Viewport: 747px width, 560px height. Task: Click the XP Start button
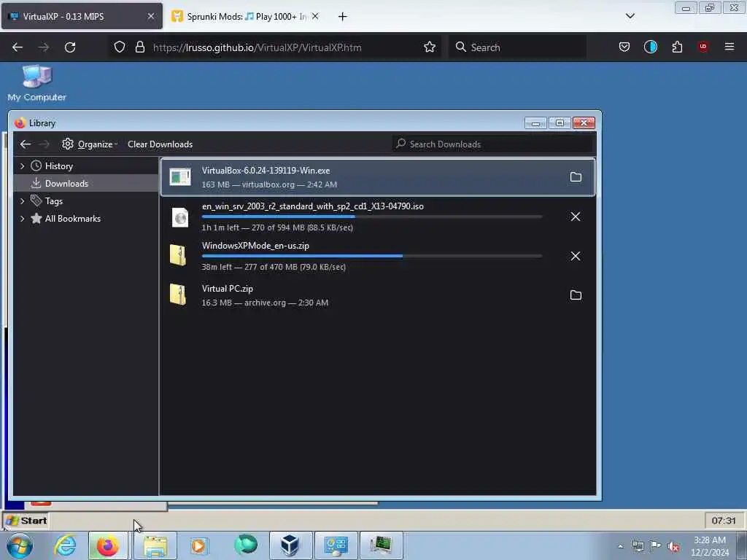point(27,521)
